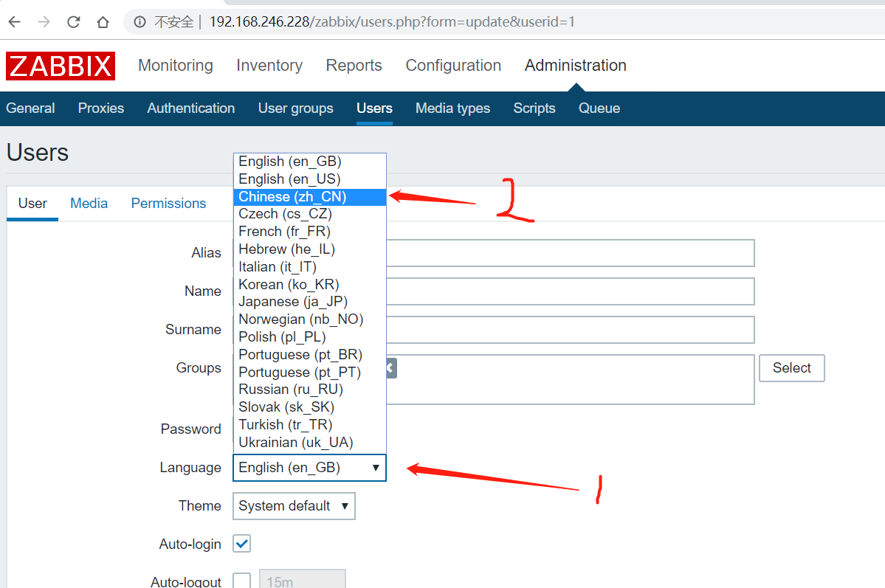
Task: Select Italian (it_IT) language option
Action: tap(310, 267)
